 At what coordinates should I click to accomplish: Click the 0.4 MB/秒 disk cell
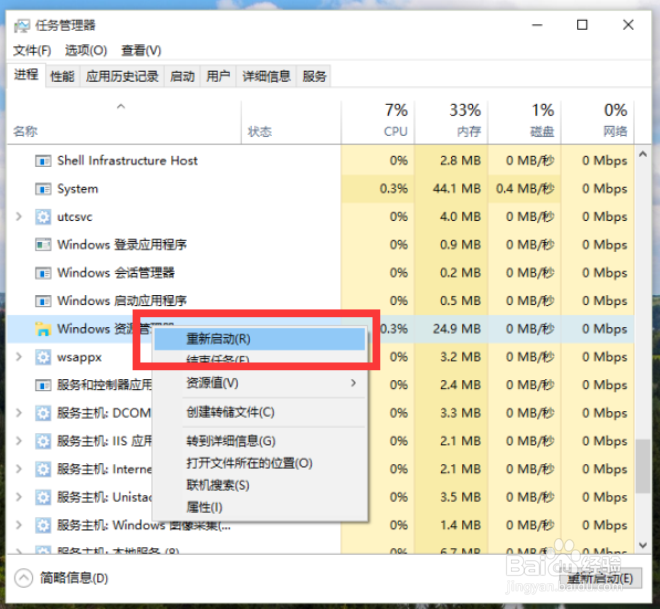[x=525, y=189]
